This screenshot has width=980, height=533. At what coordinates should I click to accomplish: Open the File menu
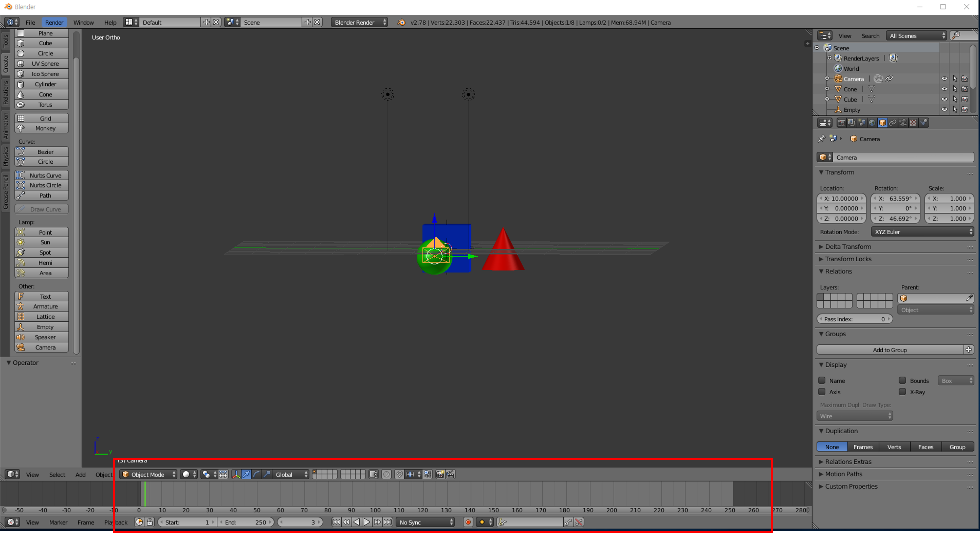click(30, 22)
